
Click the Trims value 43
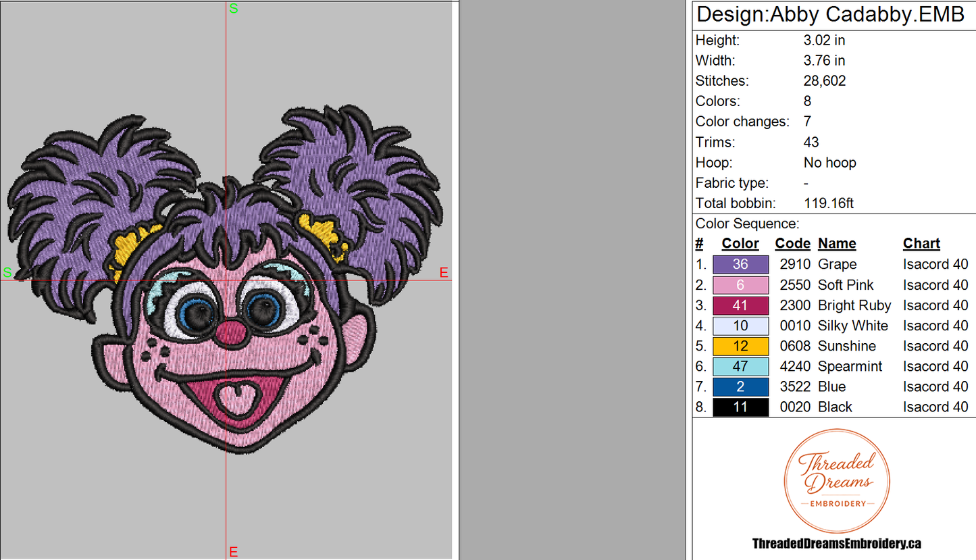[x=811, y=142]
